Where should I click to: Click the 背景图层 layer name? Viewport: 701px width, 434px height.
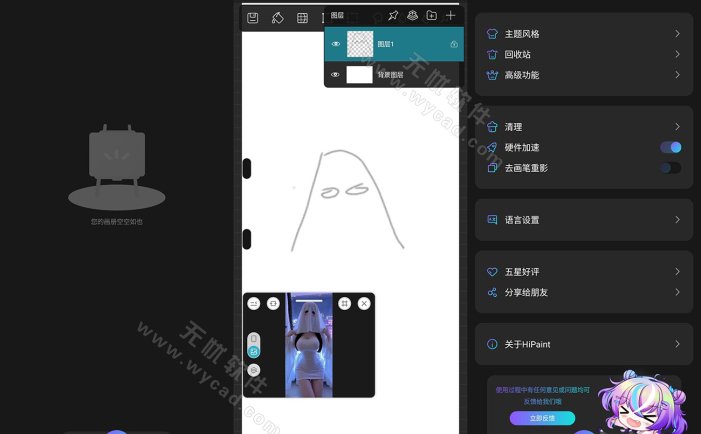click(x=390, y=75)
